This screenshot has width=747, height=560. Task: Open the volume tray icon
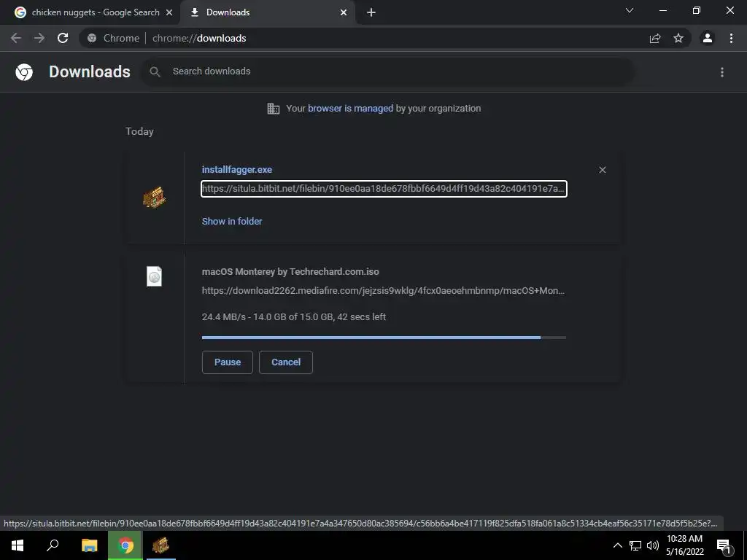click(x=652, y=545)
